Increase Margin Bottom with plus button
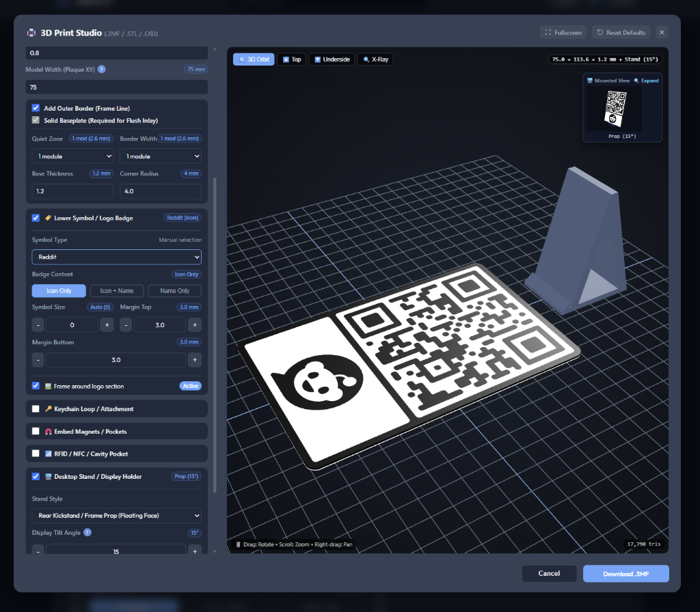 (x=195, y=360)
